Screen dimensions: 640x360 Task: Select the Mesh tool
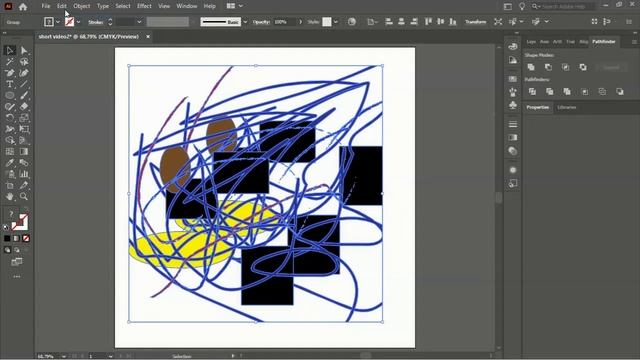[x=9, y=151]
